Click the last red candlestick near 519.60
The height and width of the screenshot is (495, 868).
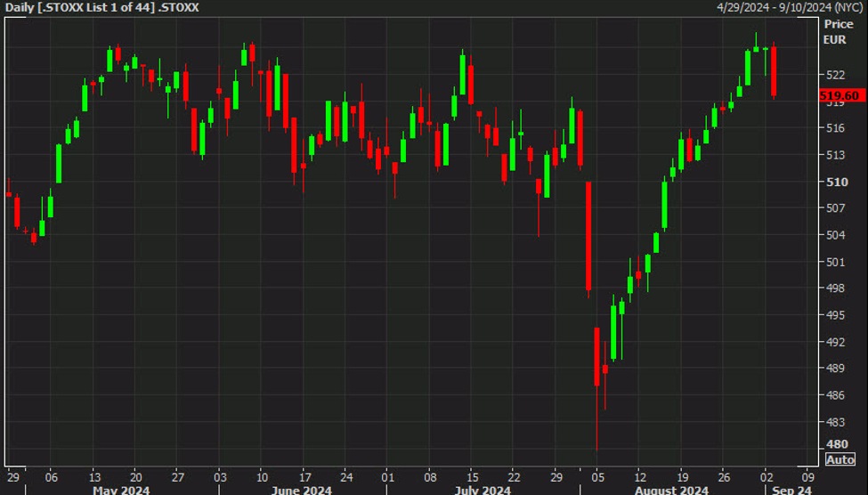pos(774,71)
